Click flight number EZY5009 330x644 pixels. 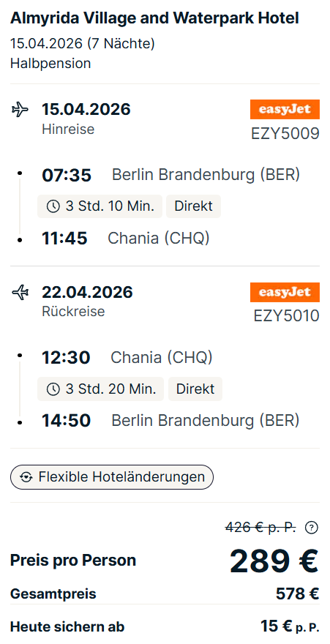pyautogui.click(x=285, y=133)
